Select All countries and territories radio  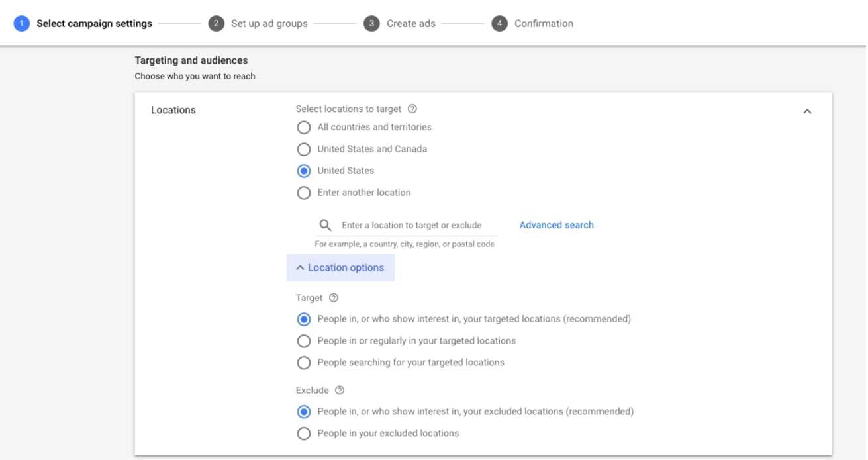304,127
